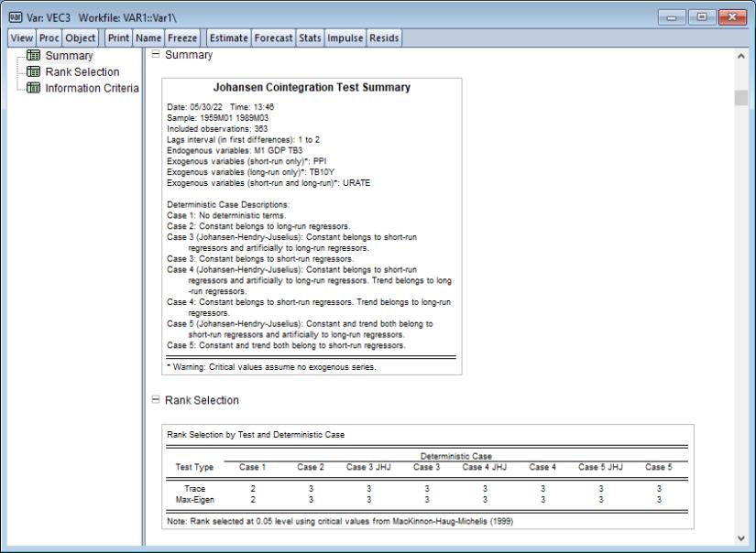
Task: Click the table icon beside Summary node
Action: coord(33,56)
